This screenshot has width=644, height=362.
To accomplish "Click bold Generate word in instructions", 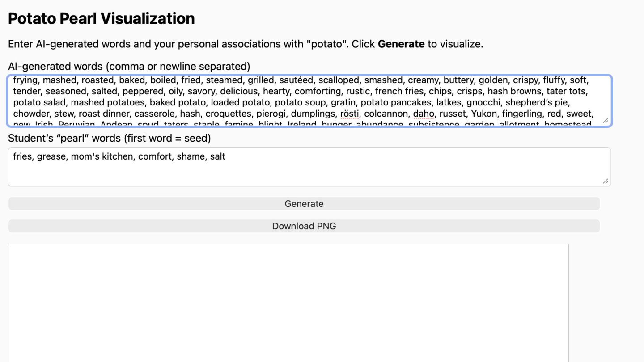I will tap(401, 44).
